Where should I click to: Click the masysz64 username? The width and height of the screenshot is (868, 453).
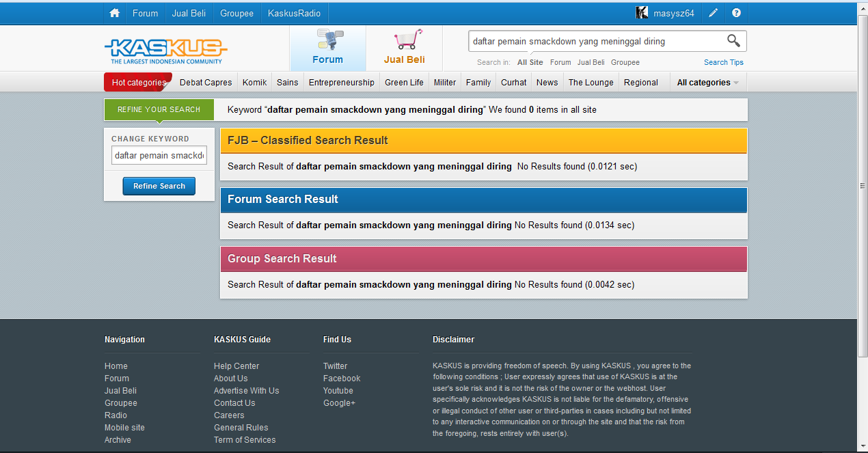[x=673, y=13]
